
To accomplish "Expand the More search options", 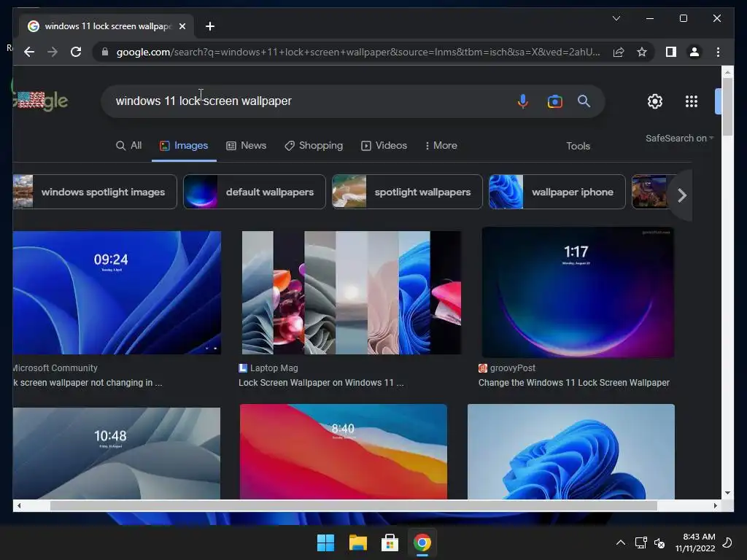I will (x=441, y=145).
